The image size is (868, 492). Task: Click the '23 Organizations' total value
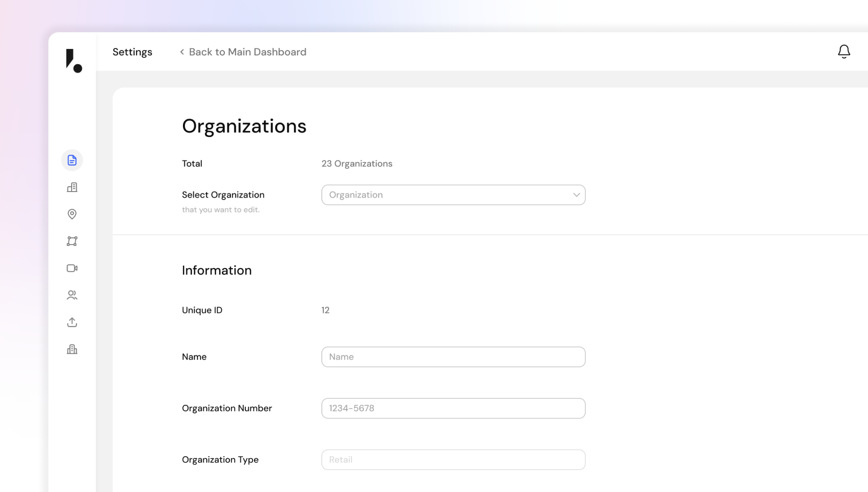(357, 164)
